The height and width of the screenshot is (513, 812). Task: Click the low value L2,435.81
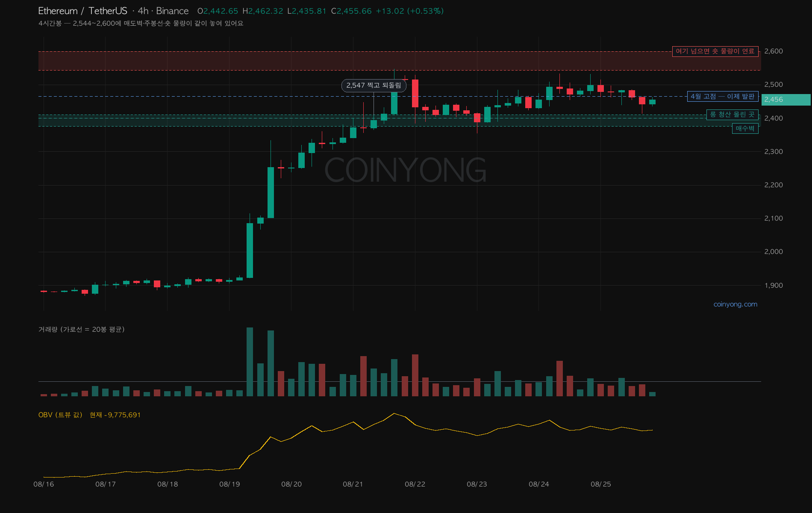(x=307, y=11)
